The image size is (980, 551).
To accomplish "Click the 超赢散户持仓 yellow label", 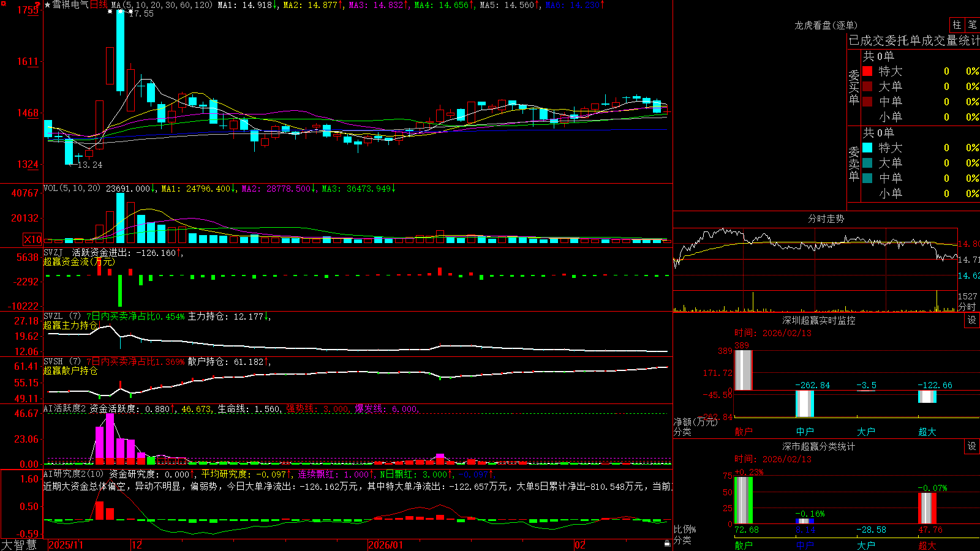I will coord(70,370).
